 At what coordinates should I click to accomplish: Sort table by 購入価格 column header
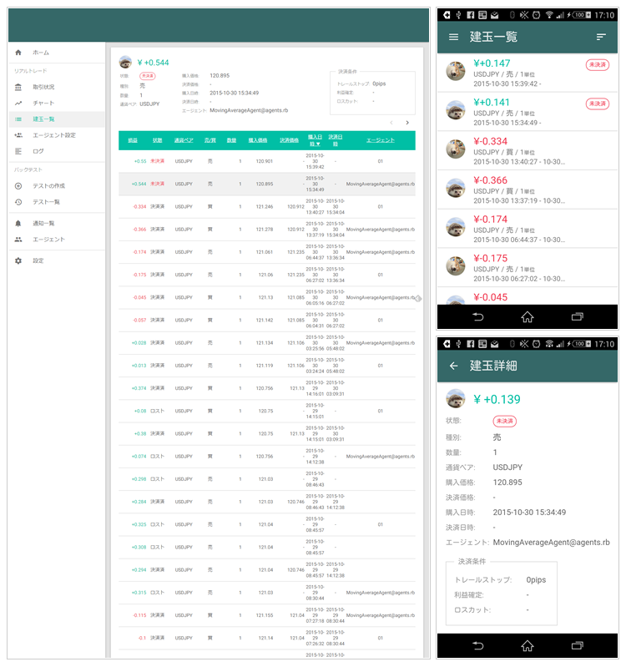258,140
